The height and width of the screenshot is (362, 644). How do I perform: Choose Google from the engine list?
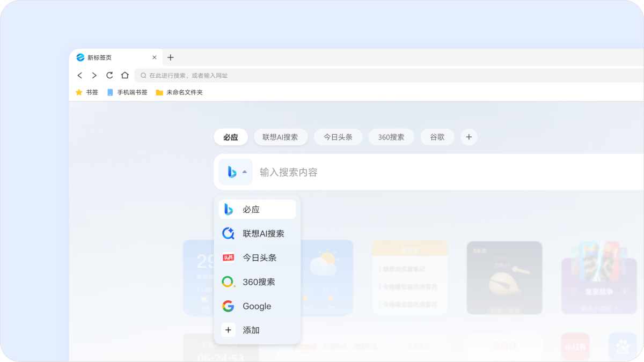257,306
